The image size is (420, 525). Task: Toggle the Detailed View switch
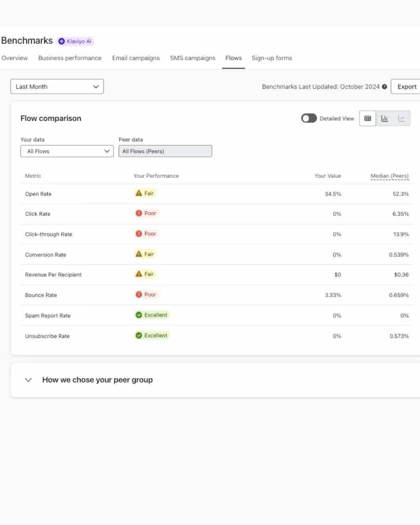[309, 118]
